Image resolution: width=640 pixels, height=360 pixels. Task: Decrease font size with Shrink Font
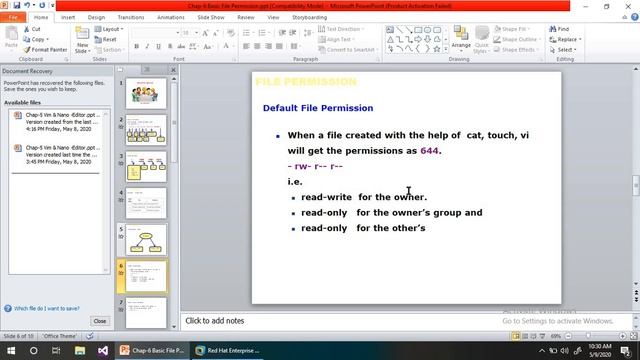[216, 33]
